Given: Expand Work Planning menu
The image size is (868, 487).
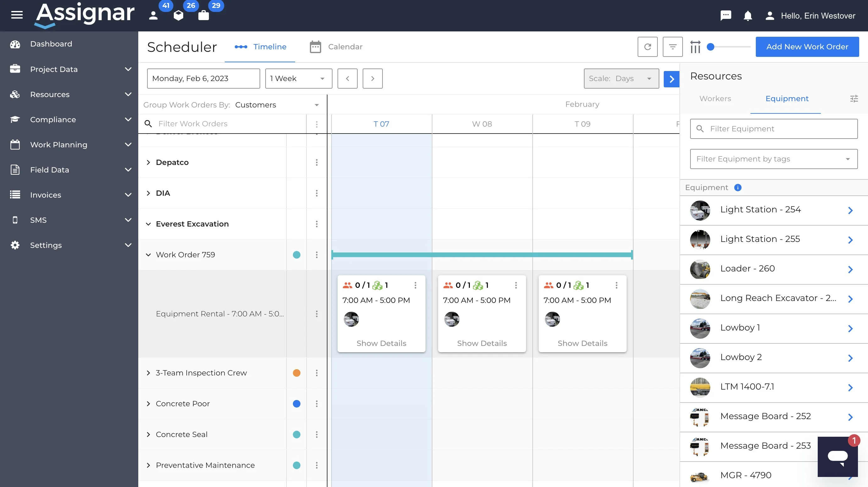Looking at the screenshot, I should pos(69,145).
